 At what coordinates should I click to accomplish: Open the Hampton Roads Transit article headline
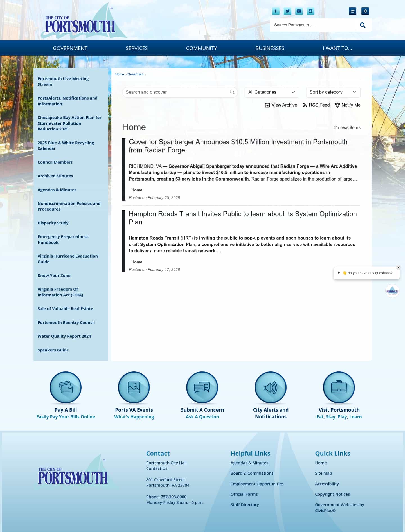(243, 218)
